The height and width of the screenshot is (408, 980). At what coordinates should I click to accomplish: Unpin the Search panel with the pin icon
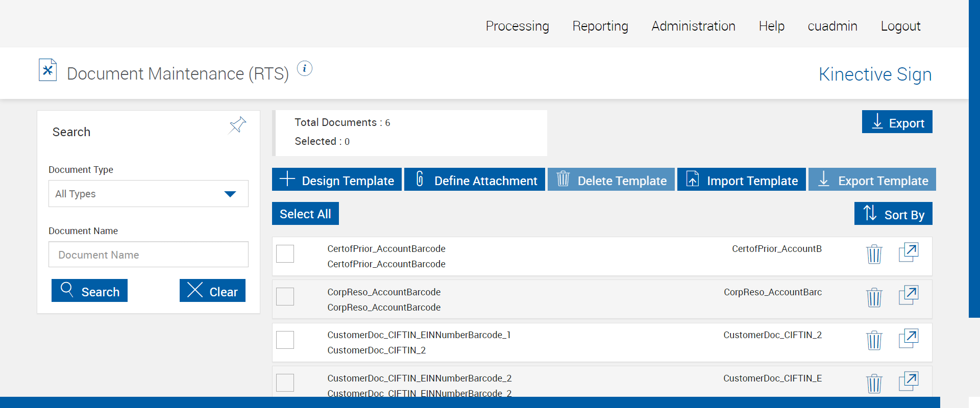(237, 125)
